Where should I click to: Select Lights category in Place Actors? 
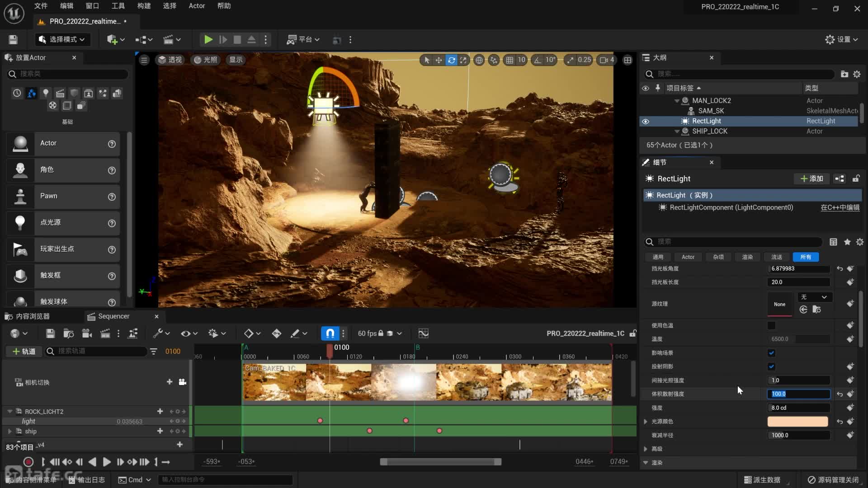pyautogui.click(x=46, y=93)
